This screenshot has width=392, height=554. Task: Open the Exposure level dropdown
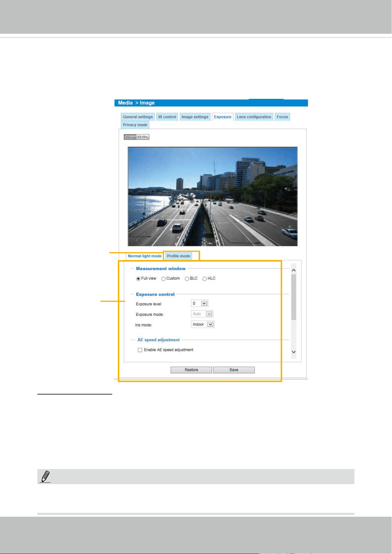point(200,303)
